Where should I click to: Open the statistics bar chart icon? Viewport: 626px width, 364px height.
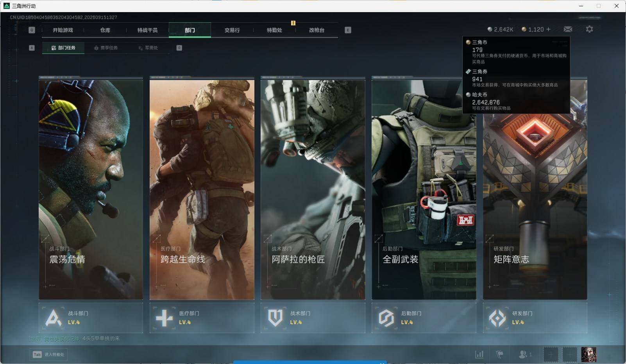479,354
